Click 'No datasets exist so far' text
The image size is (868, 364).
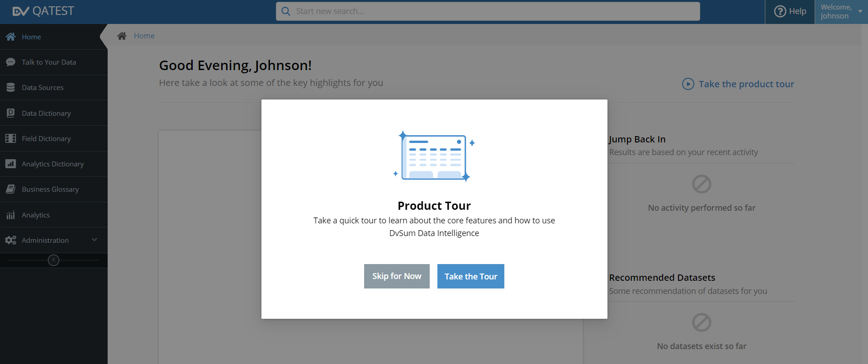click(702, 346)
